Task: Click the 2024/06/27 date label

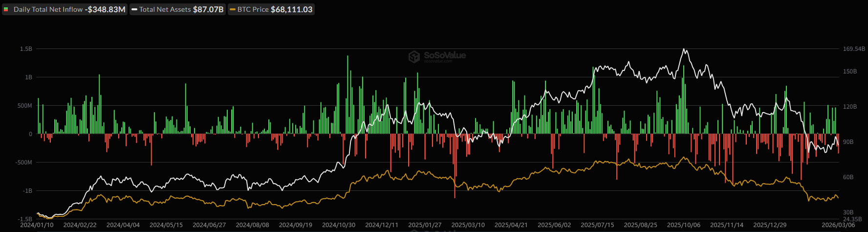Action: [209, 225]
